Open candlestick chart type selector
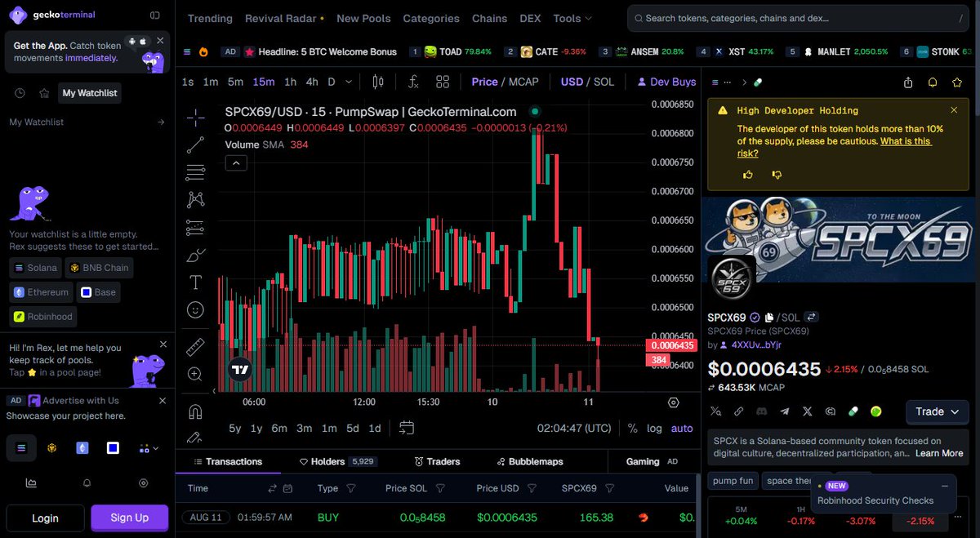Screen dimensions: 980x538 (377, 82)
